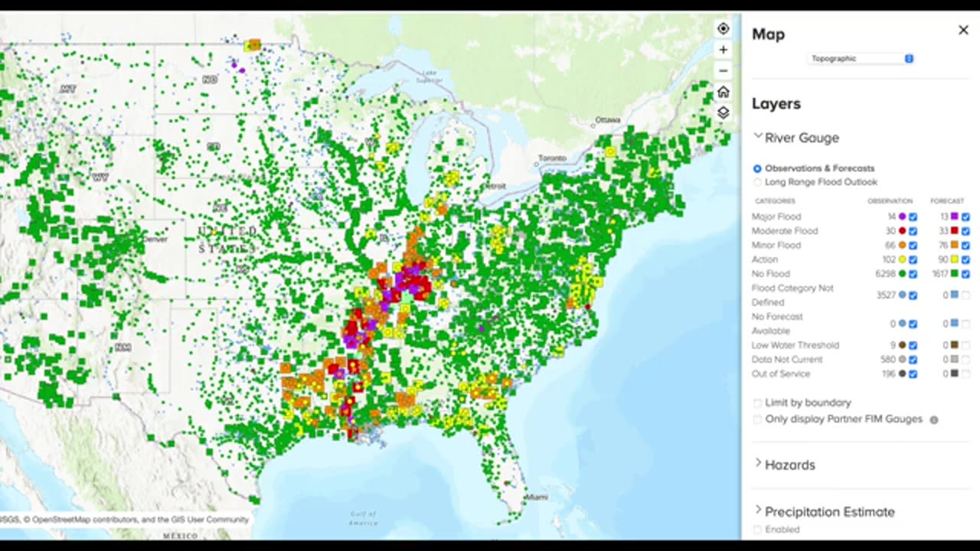Open the Topographic basemap dropdown
980x551 pixels.
click(x=861, y=58)
